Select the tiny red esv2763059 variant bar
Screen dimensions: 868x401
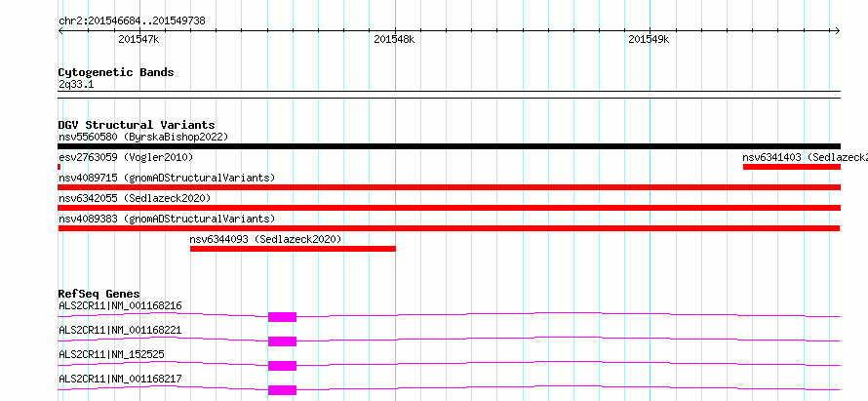pyautogui.click(x=59, y=167)
